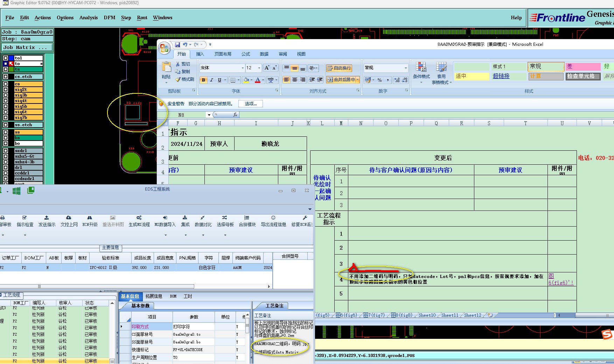Image resolution: width=614 pixels, height=364 pixels.
Task: Click 指示检查 in EDS toolbar
Action: point(25,222)
